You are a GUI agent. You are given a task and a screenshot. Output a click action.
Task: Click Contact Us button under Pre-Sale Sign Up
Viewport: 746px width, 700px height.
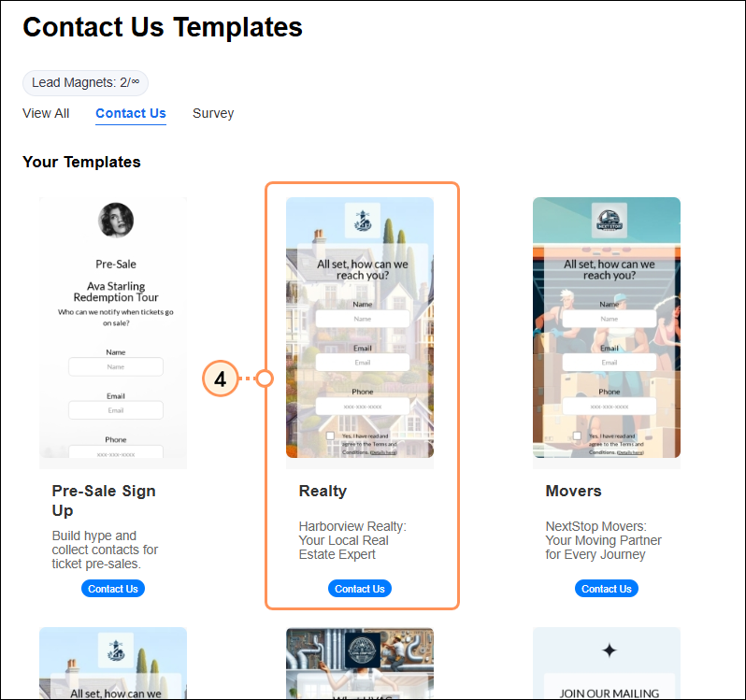point(113,589)
